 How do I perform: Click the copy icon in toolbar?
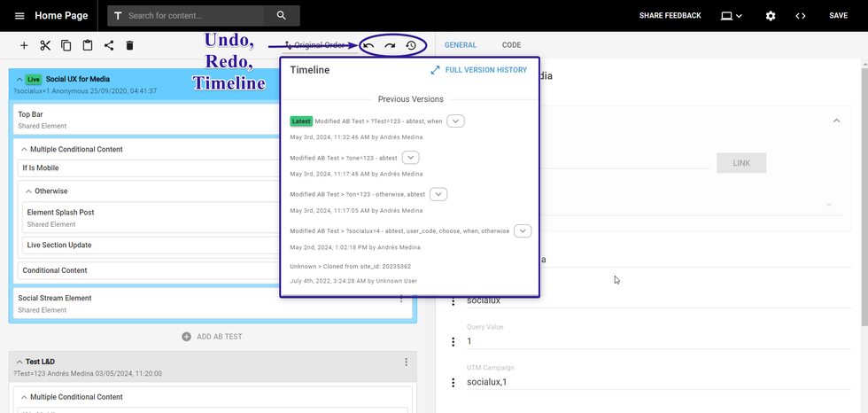(x=66, y=45)
